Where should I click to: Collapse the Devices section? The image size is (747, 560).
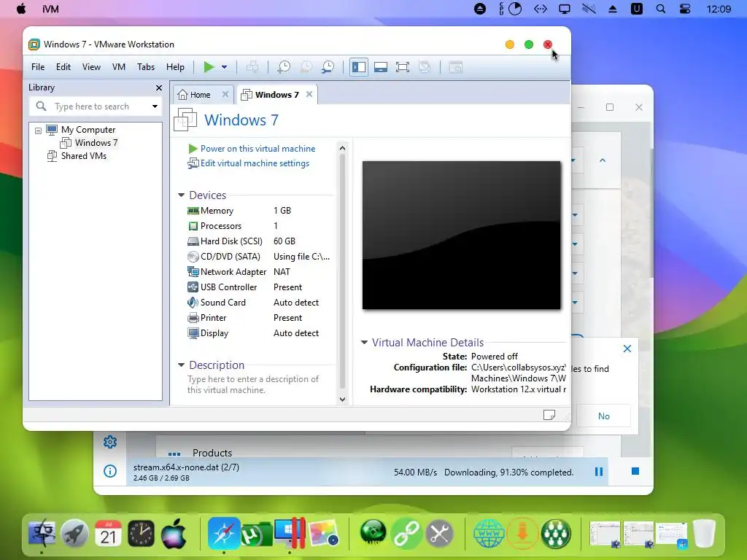point(181,195)
